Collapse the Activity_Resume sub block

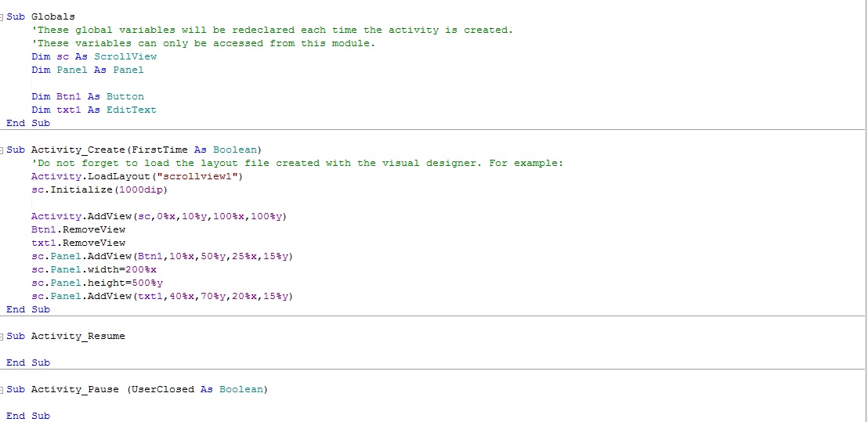point(3,336)
